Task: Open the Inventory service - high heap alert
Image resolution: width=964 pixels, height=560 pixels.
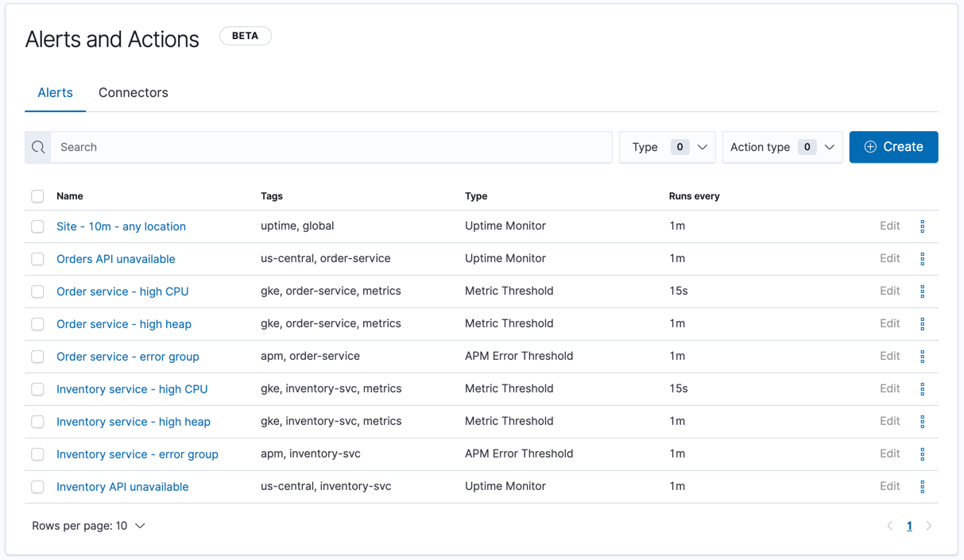Action: (x=133, y=421)
